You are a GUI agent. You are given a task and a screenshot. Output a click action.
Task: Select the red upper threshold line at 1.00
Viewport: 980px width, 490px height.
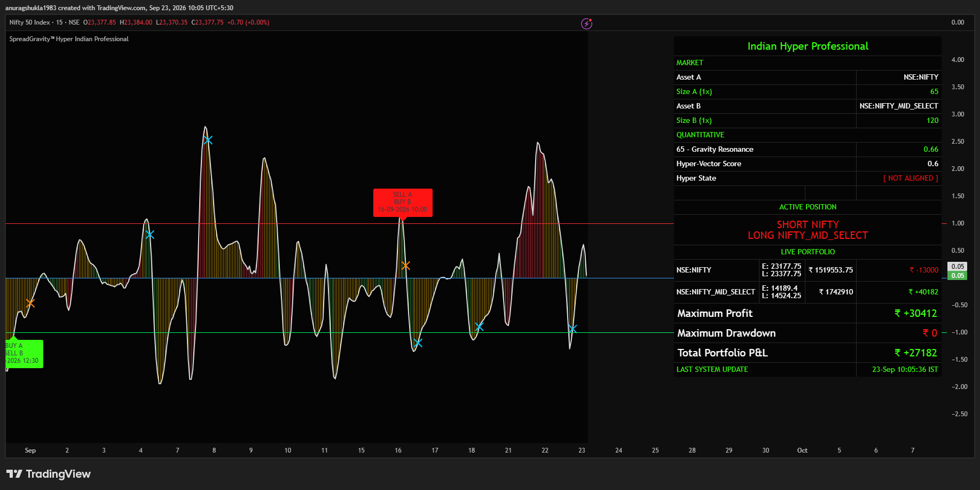[340, 224]
